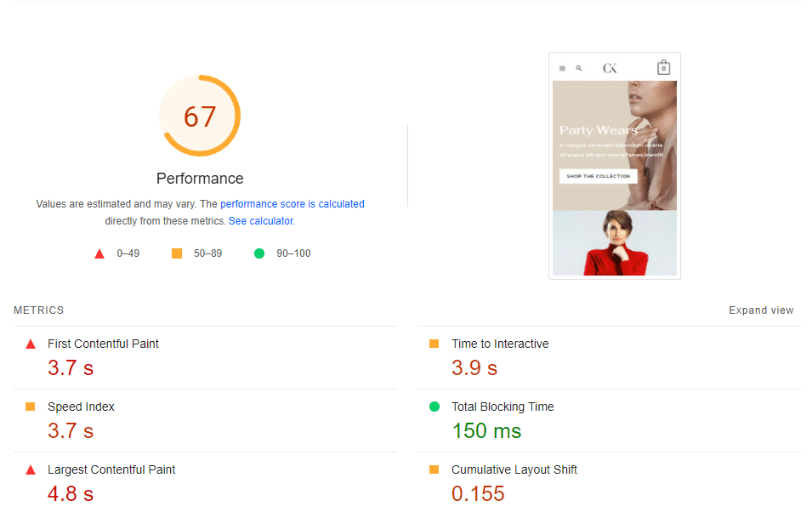
Task: Click Expand view to show metric details
Action: [761, 310]
